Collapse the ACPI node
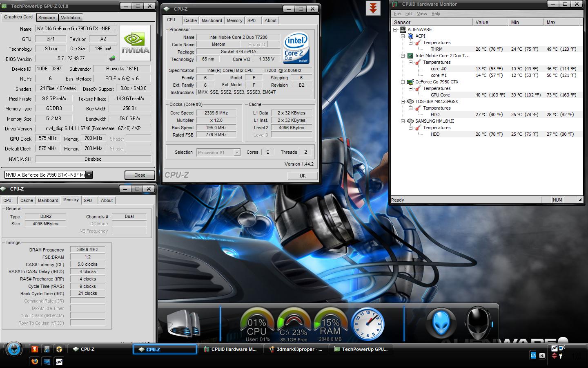 click(x=403, y=36)
